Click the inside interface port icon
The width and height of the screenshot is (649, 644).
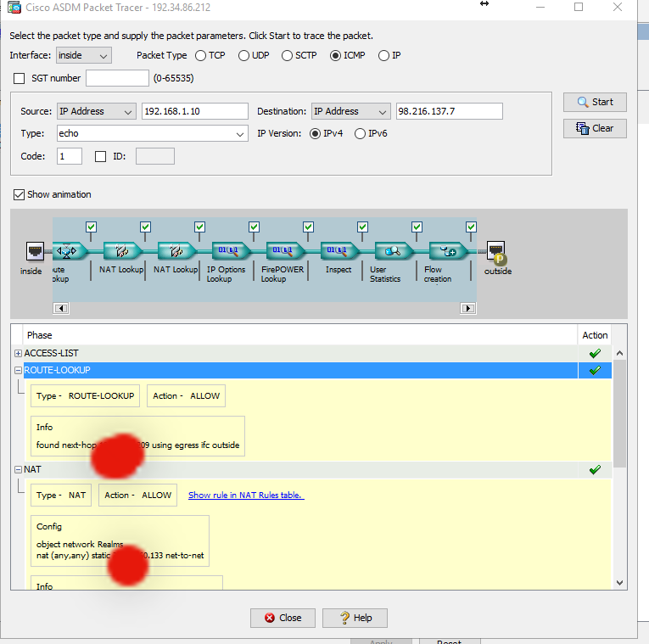(35, 251)
